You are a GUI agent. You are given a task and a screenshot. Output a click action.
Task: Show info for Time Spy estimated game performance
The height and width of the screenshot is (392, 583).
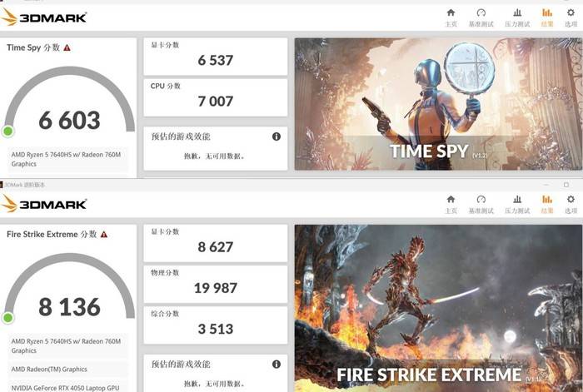[277, 136]
